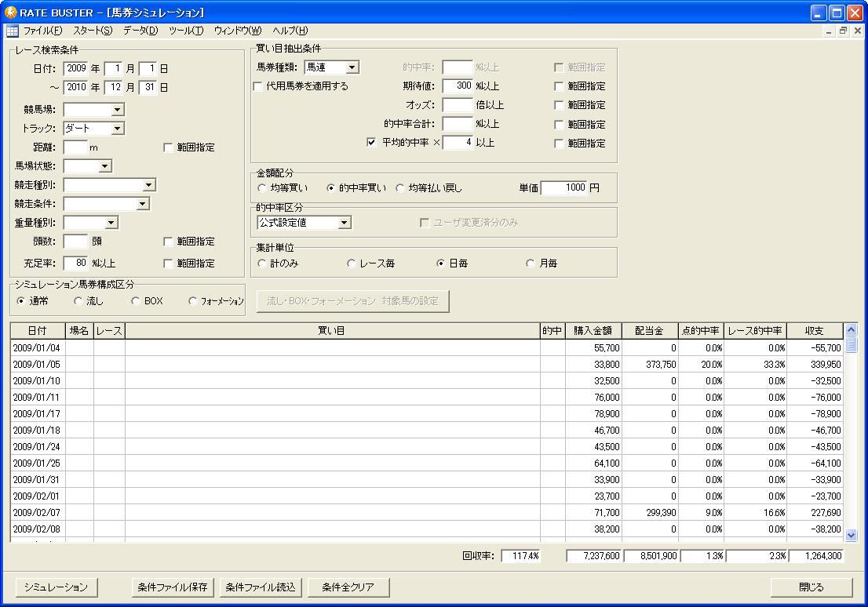The image size is (868, 607).
Task: Click 条件全クリア button
Action: [348, 587]
